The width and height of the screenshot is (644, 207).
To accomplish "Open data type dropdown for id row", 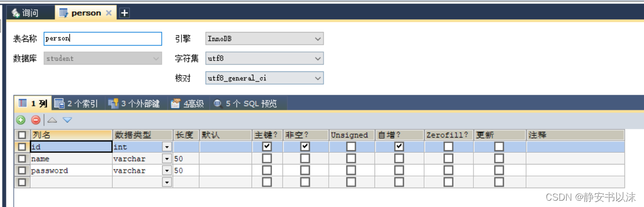I will [167, 147].
